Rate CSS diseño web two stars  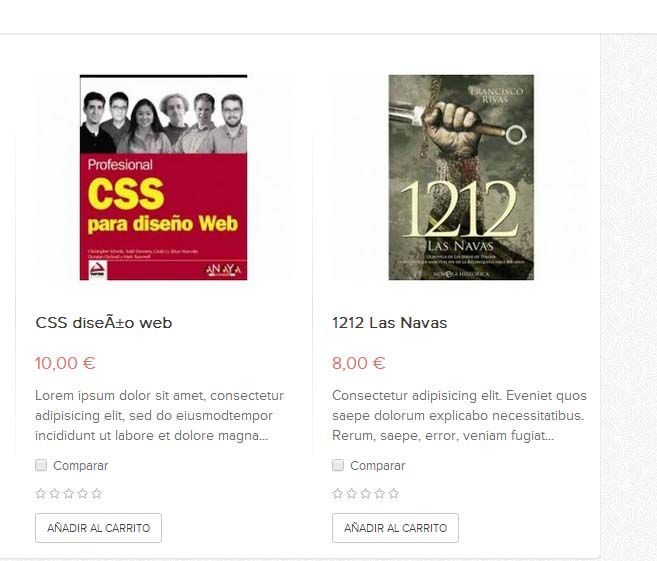(x=54, y=494)
